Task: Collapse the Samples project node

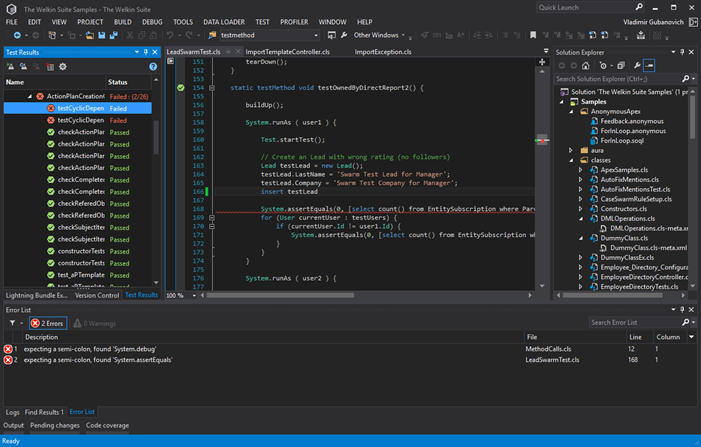Action: pos(562,102)
